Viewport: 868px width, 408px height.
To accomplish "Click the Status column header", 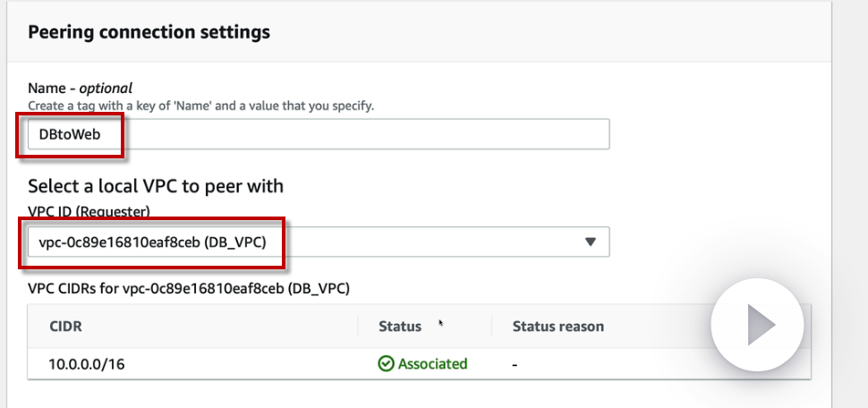I will click(400, 327).
